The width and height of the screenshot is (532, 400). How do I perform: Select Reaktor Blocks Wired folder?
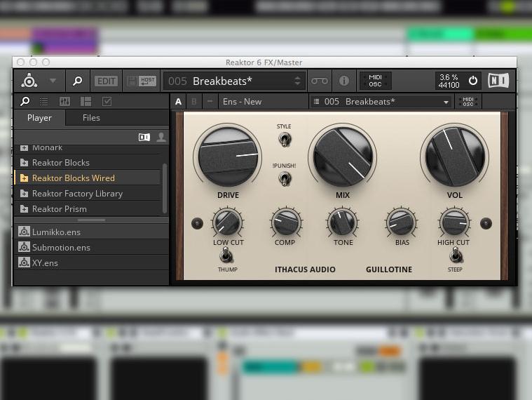click(x=88, y=178)
